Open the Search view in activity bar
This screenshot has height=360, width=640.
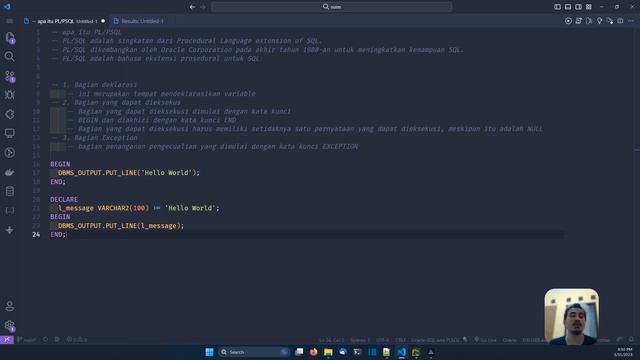click(x=10, y=57)
